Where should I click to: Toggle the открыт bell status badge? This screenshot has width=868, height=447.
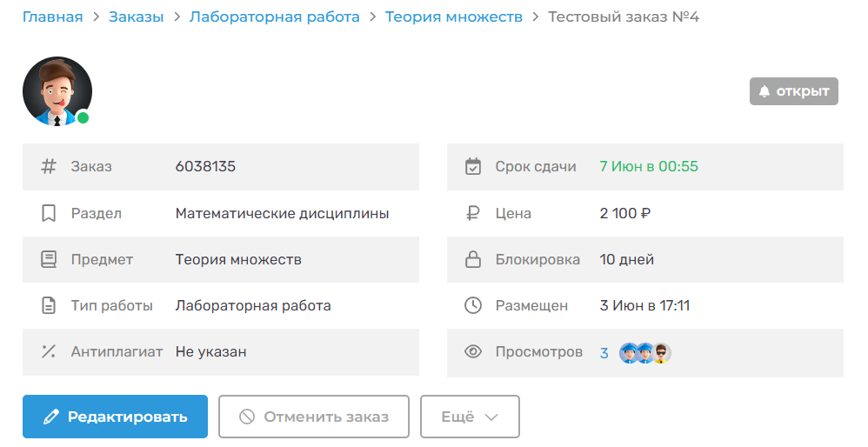[793, 91]
